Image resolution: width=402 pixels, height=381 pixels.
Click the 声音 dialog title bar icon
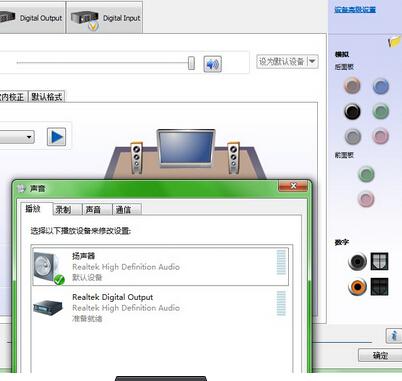pos(21,189)
